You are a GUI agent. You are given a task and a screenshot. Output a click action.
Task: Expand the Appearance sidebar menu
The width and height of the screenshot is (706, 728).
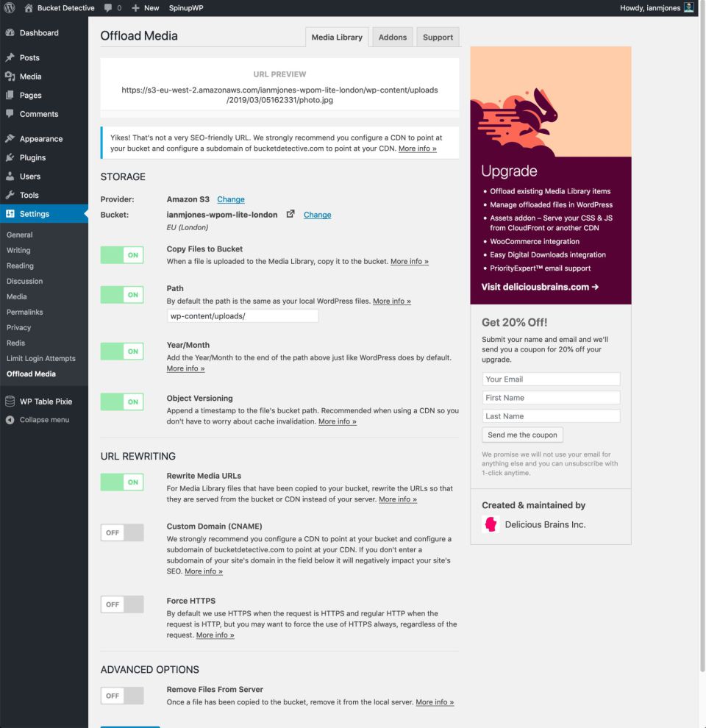[40, 139]
